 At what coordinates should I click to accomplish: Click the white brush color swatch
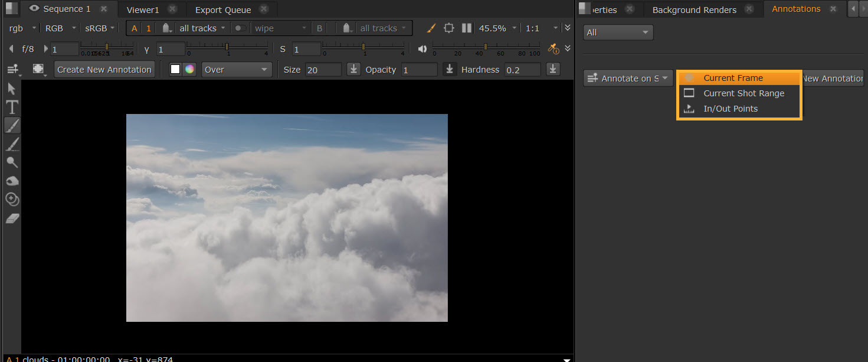(x=175, y=69)
